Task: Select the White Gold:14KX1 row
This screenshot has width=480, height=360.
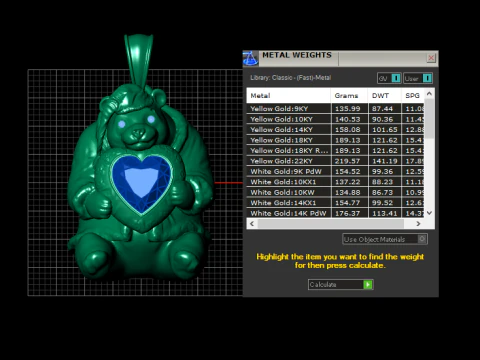Action: [x=335, y=203]
